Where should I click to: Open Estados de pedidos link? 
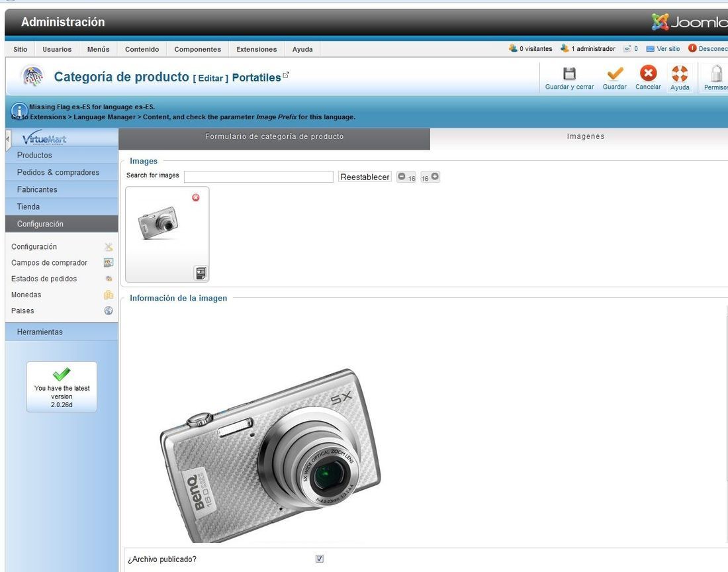tap(44, 279)
